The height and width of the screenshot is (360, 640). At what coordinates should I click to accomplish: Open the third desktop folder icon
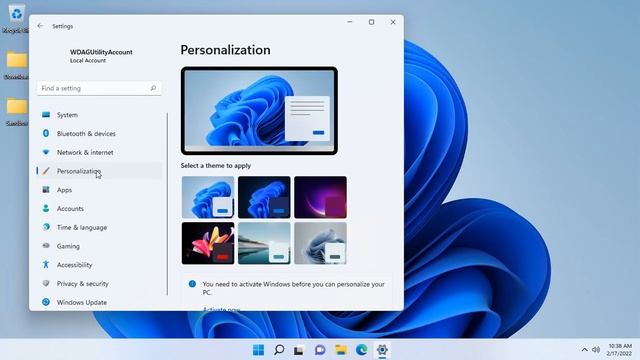pos(16,112)
